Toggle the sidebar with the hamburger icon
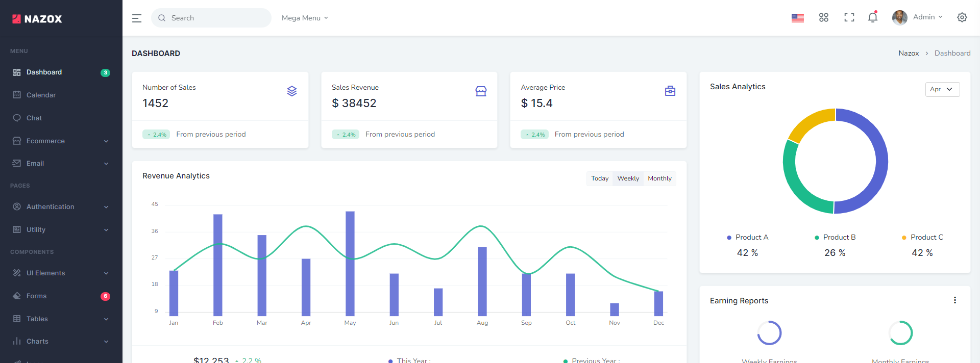Screen dimensions: 980x363 136,18
